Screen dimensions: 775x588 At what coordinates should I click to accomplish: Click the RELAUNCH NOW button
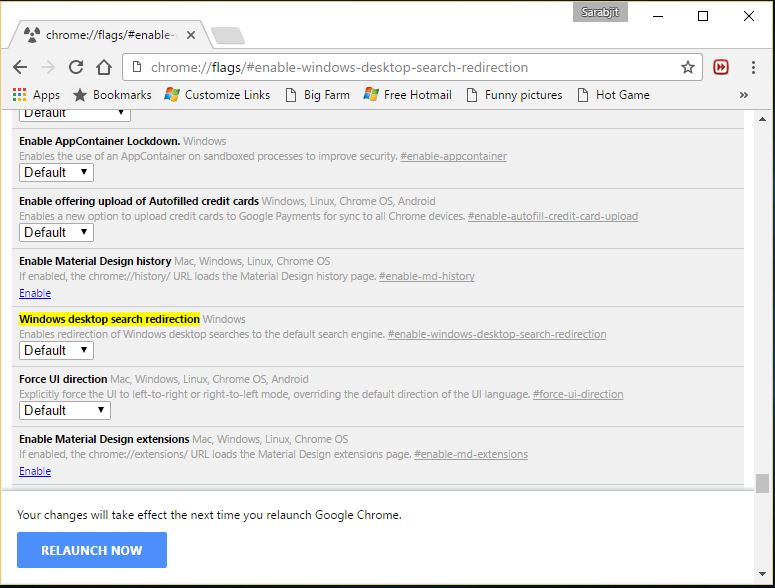(x=92, y=550)
